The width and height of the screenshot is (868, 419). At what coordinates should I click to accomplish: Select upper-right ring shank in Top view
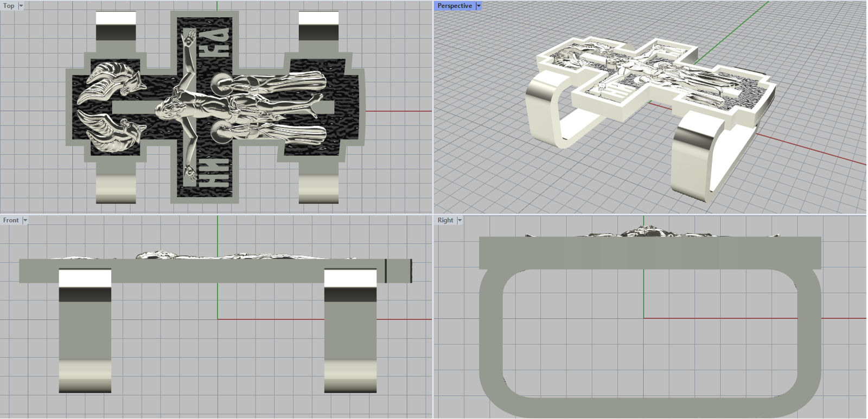(318, 31)
